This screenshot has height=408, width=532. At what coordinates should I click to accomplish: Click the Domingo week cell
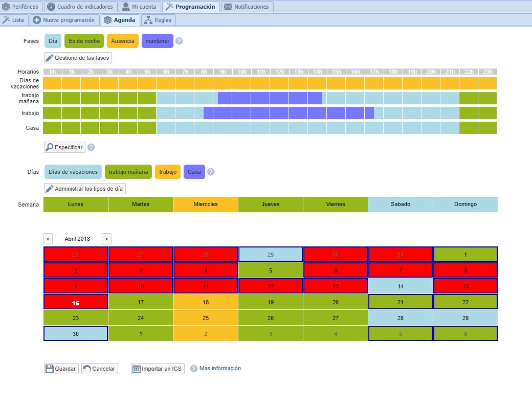coord(465,205)
